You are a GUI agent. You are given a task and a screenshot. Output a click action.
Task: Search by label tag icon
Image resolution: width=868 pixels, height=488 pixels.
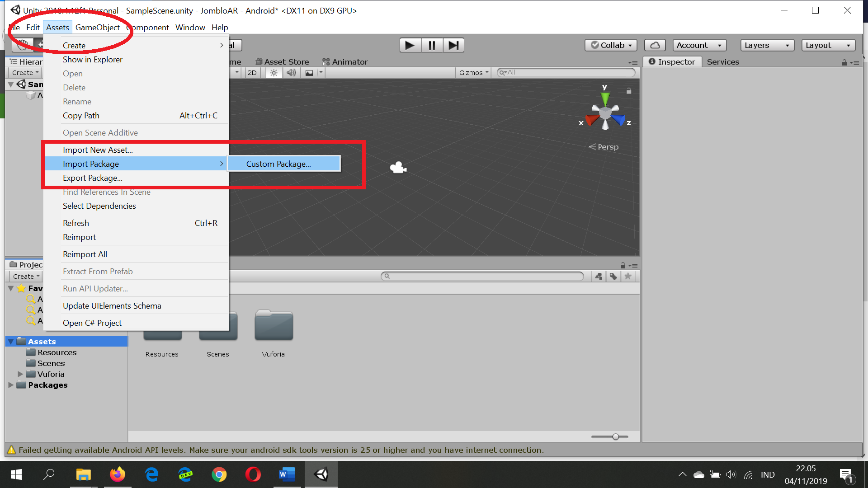(x=613, y=276)
